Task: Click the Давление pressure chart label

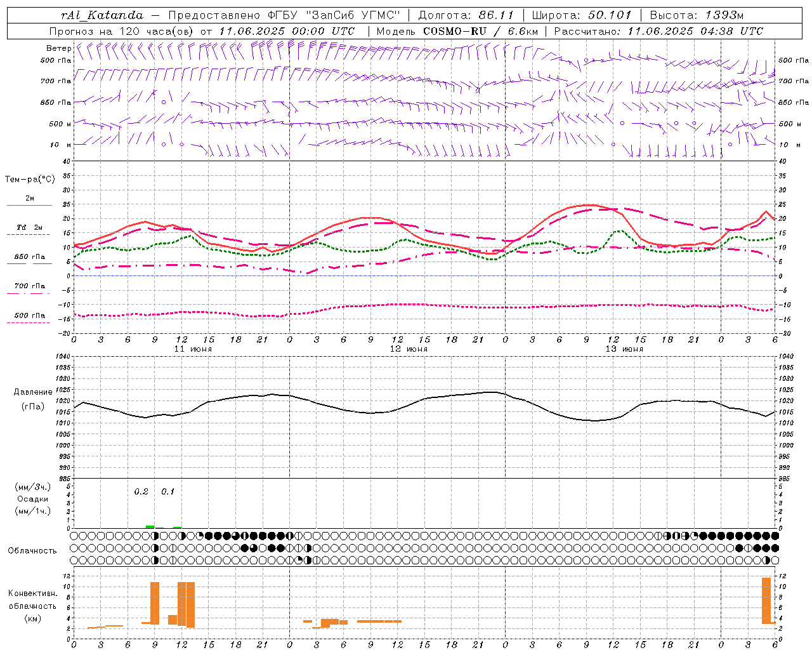Action: 33,392
